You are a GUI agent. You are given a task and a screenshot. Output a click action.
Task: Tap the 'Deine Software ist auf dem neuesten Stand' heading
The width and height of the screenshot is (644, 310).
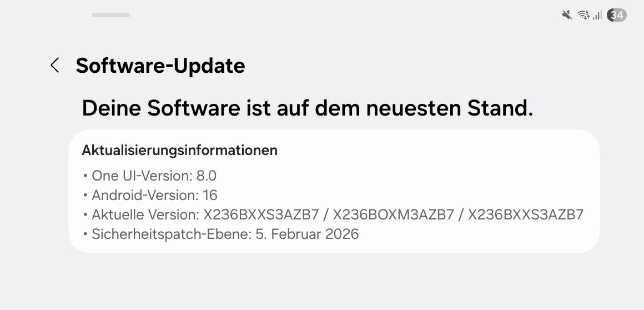tap(307, 108)
